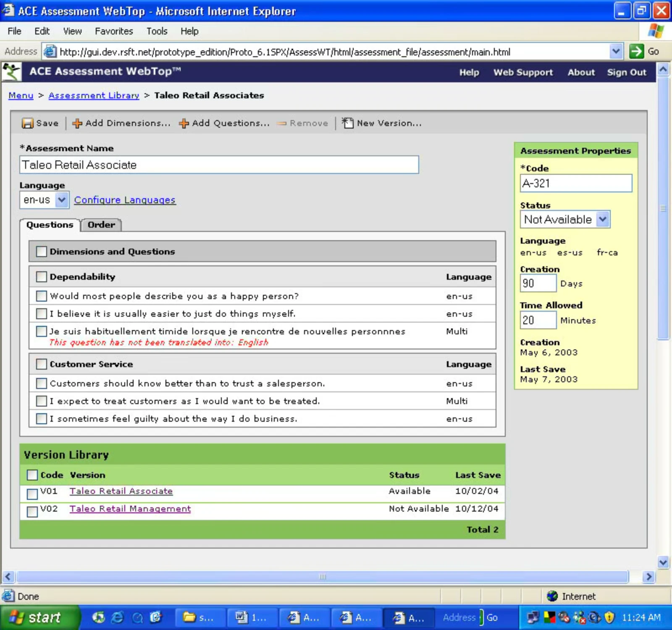Click the greyed-out Remove toolbar item
Image resolution: width=672 pixels, height=630 pixels.
(x=303, y=123)
